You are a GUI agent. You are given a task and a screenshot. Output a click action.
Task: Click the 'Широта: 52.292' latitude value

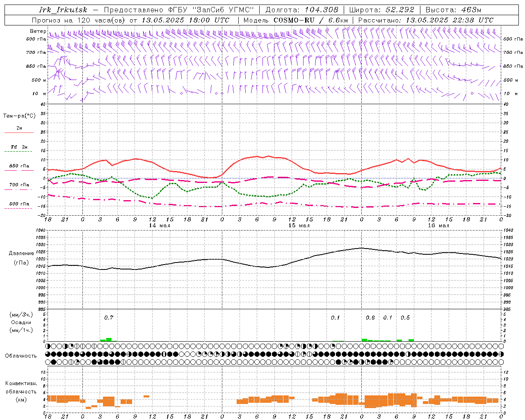pos(382,10)
